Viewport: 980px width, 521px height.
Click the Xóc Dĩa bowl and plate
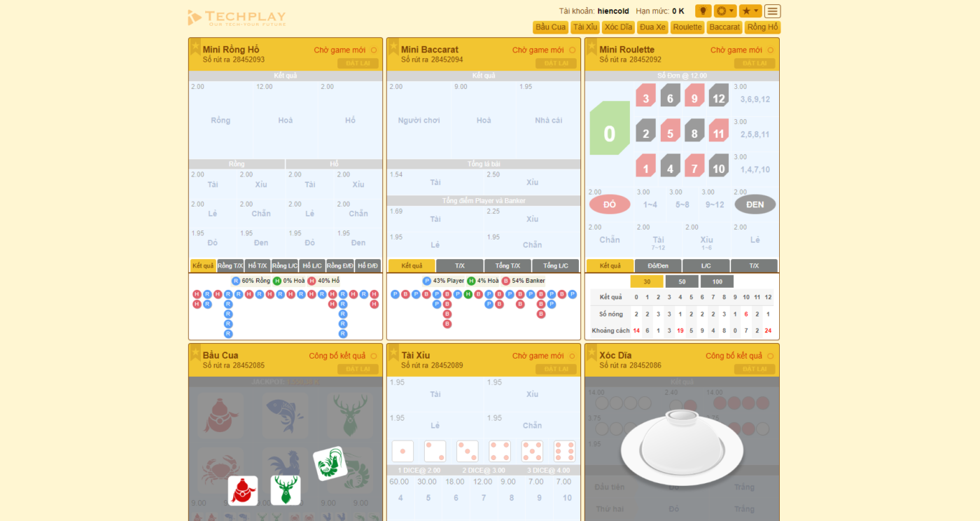pos(682,447)
